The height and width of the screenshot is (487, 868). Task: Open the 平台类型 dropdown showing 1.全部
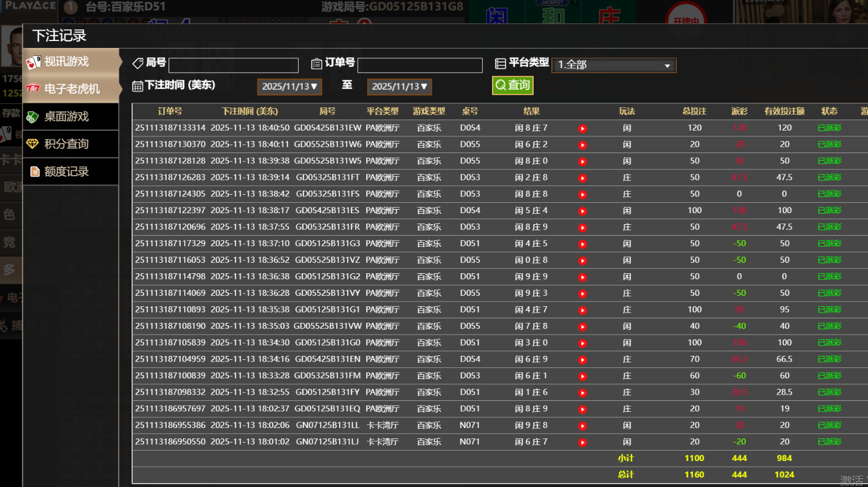tap(613, 65)
